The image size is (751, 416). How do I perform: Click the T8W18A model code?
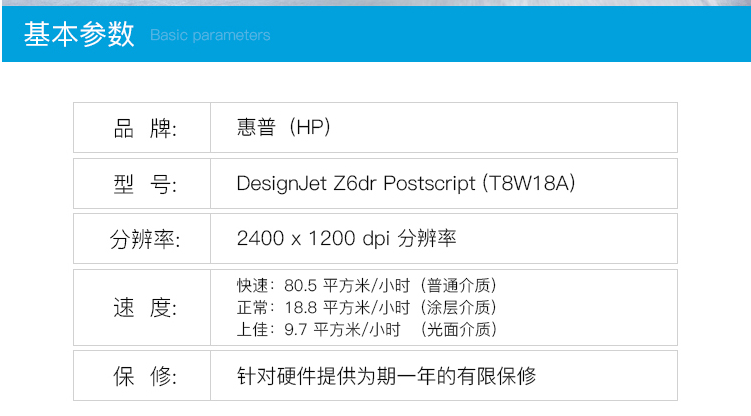click(529, 183)
